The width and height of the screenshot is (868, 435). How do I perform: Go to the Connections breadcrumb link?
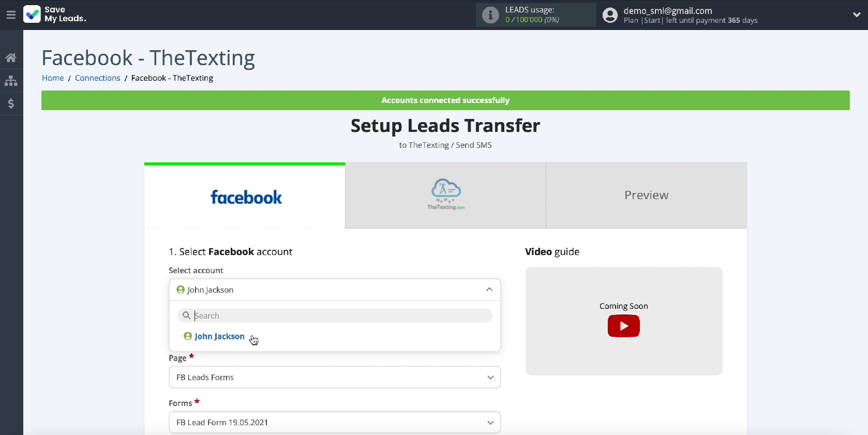(97, 78)
